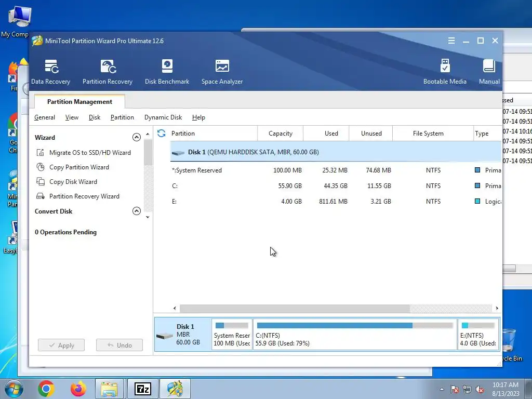Open Copy Disk Wizard link
The width and height of the screenshot is (532, 399).
(73, 182)
